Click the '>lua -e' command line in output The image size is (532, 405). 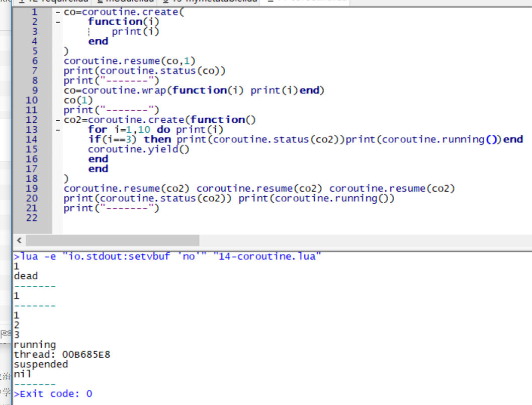click(167, 257)
